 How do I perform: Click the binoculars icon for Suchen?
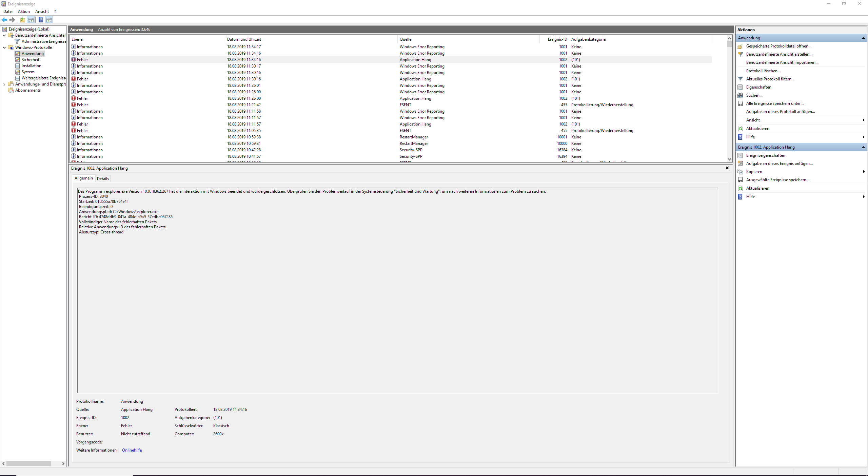coord(740,95)
